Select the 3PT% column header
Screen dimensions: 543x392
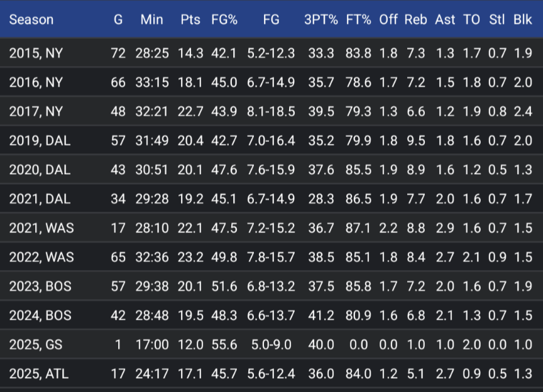[319, 19]
